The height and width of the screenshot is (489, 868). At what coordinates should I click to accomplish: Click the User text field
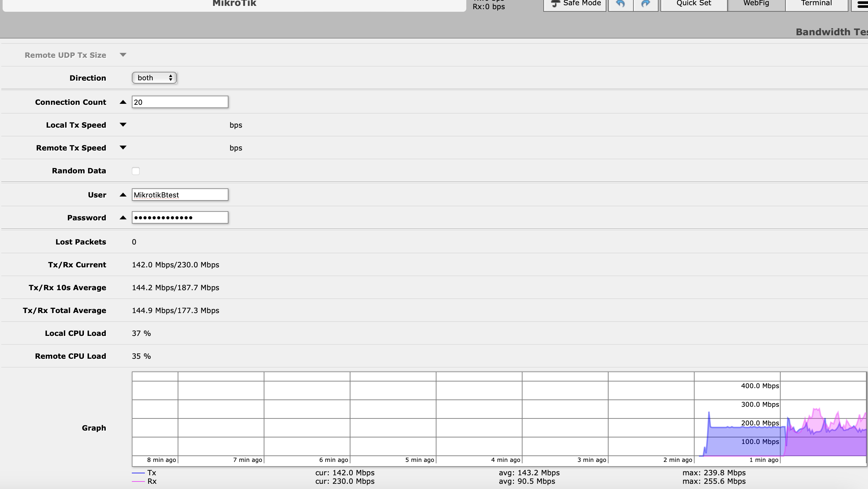(179, 195)
